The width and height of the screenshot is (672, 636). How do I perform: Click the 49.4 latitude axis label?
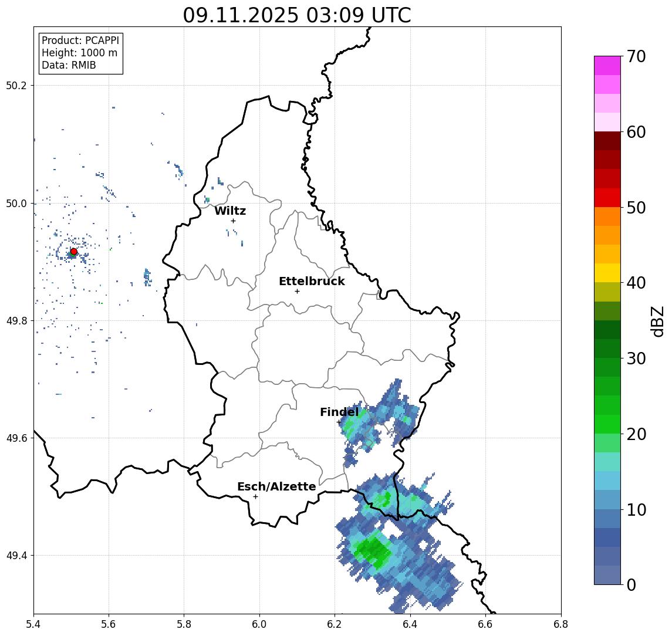16,556
